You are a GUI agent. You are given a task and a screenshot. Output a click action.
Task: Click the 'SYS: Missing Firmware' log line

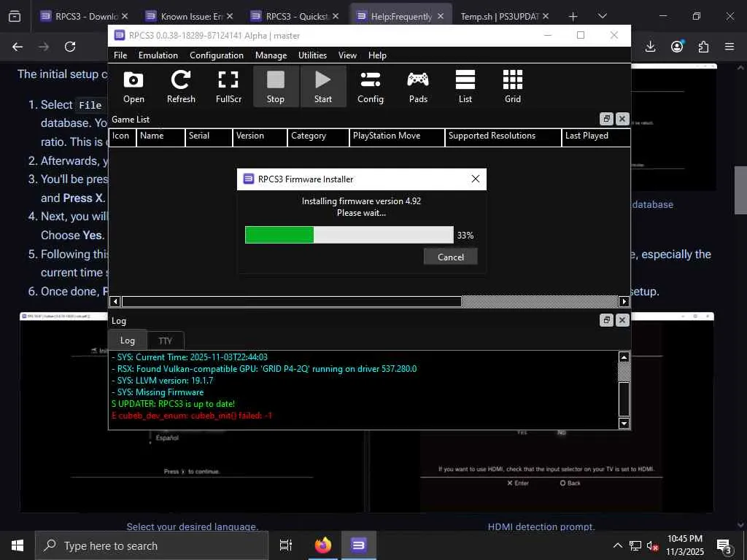158,392
